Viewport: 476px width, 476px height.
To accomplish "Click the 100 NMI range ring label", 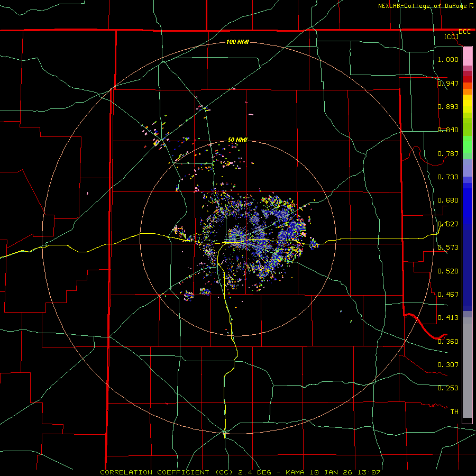I will click(x=237, y=42).
